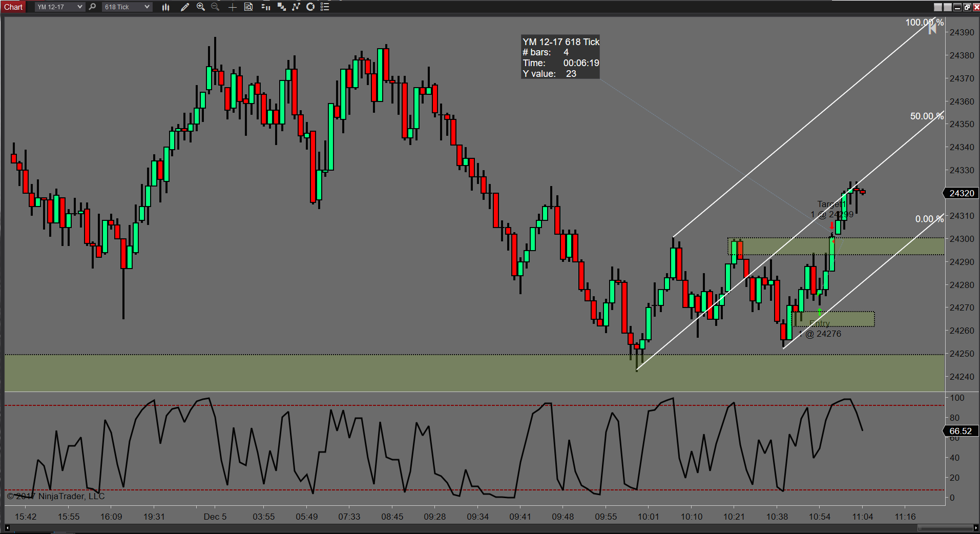Click the 24390 price axis label
Screen dimensions: 980x534
click(962, 32)
